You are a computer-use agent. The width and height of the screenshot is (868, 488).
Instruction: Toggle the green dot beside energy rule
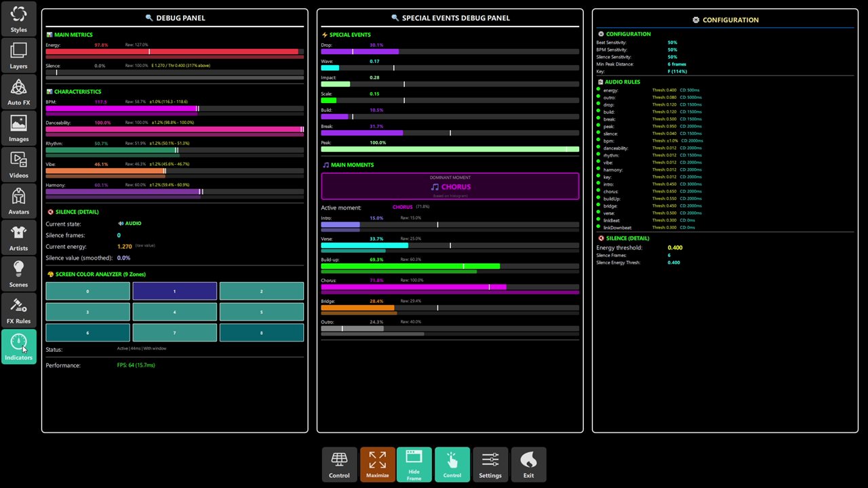click(598, 89)
